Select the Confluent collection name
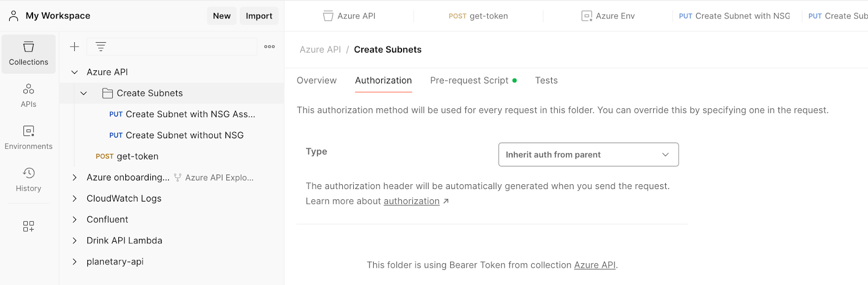868x285 pixels. pyautogui.click(x=107, y=219)
